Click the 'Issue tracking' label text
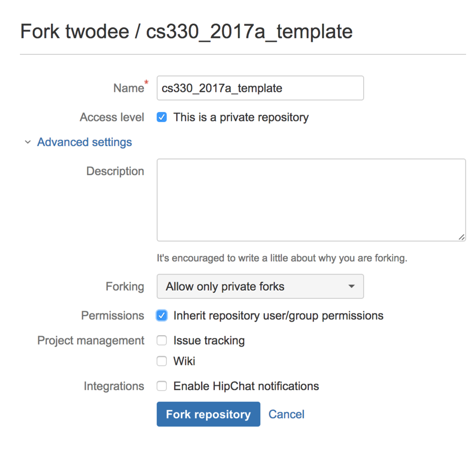Viewport: 476px width, 449px height. click(x=209, y=340)
